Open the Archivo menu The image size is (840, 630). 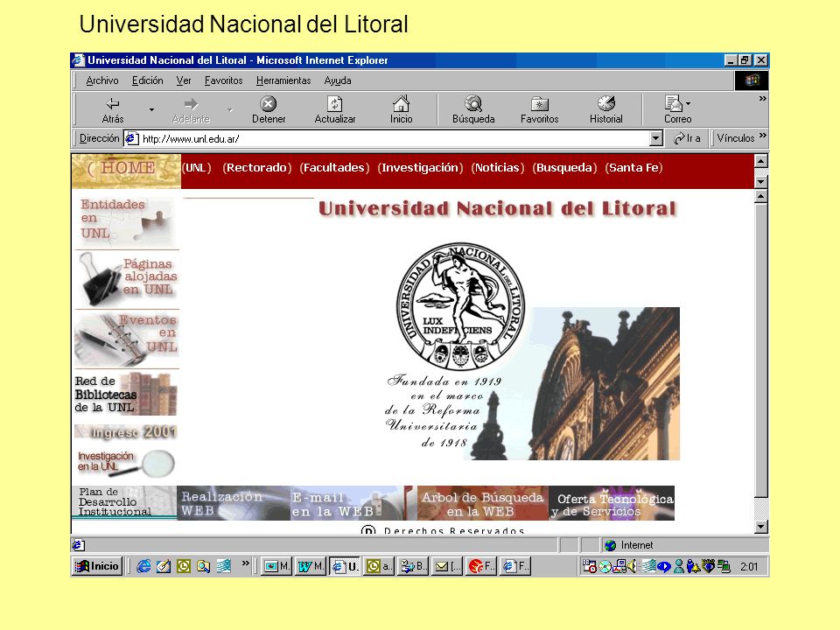pyautogui.click(x=101, y=80)
